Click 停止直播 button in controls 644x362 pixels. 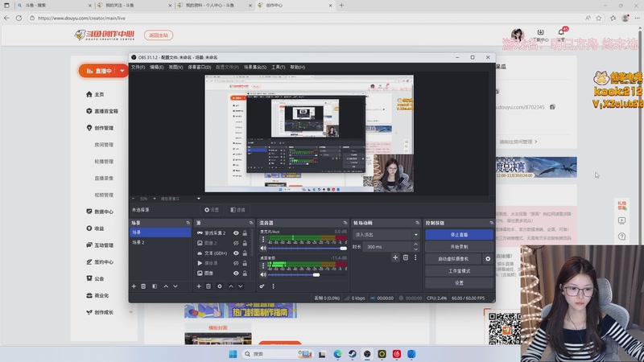[x=459, y=235]
